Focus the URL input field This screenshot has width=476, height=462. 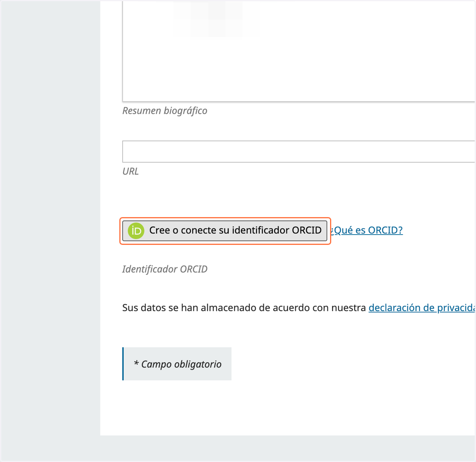[299, 151]
